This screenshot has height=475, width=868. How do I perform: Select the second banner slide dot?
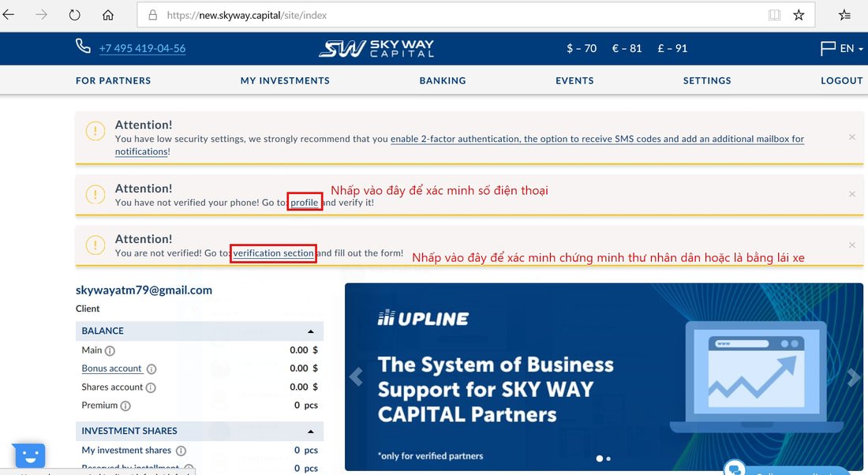pyautogui.click(x=608, y=458)
